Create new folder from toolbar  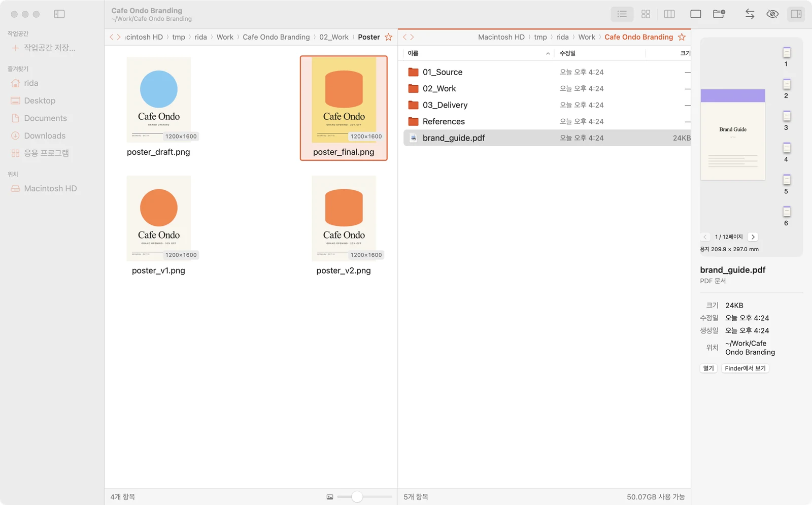(x=719, y=14)
